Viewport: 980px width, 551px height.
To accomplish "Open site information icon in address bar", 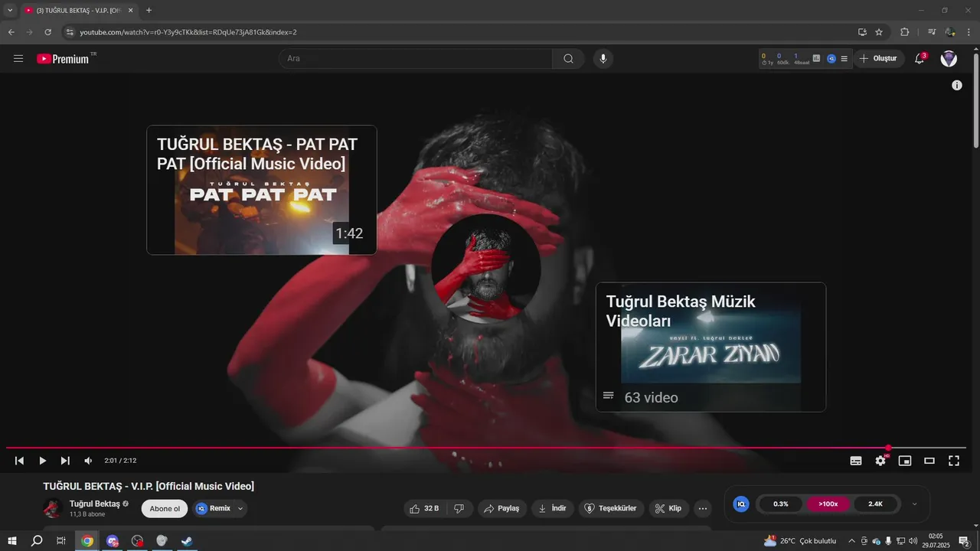I will [x=70, y=32].
